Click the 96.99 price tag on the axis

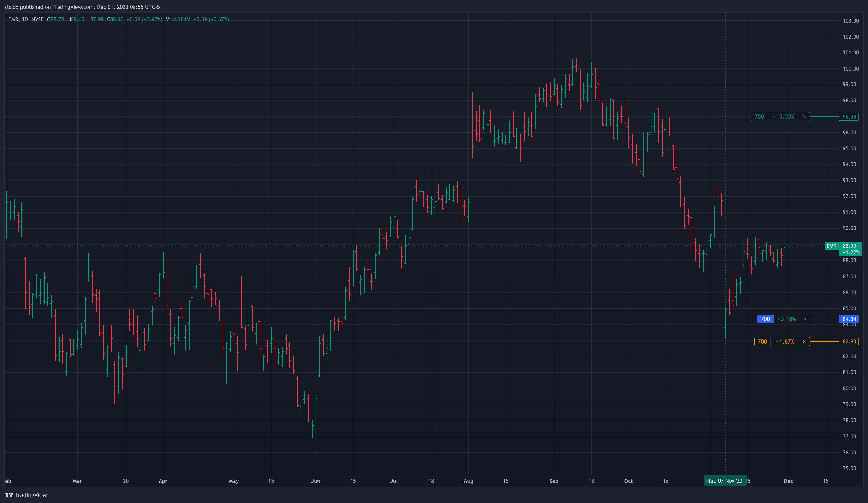pos(849,116)
